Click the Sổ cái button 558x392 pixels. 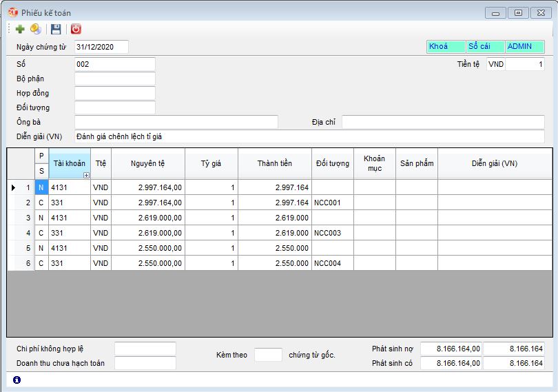(485, 47)
